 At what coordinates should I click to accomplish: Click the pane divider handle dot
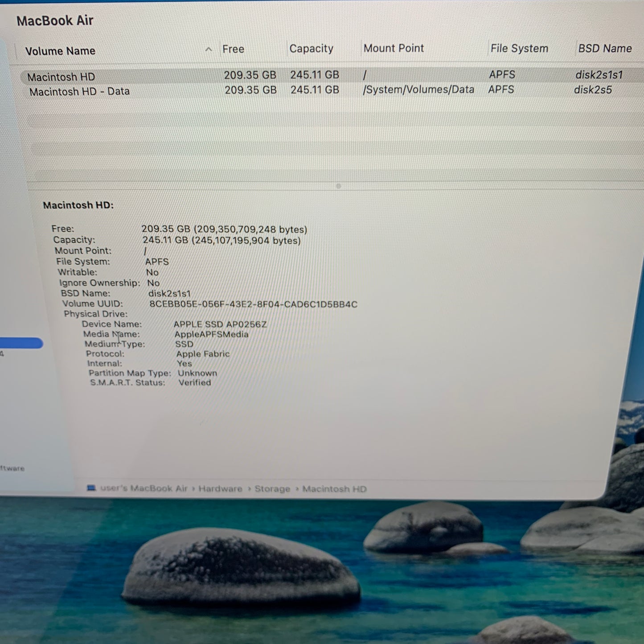tap(338, 186)
